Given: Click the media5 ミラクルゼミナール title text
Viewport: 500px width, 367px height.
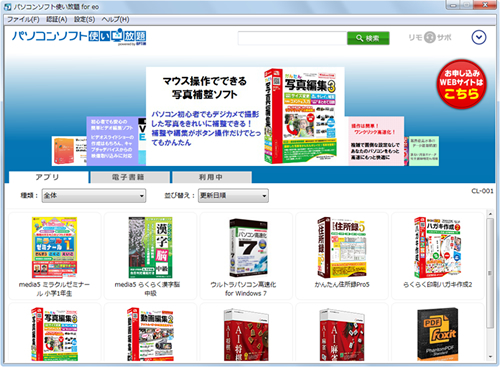Looking at the screenshot, I should (54, 289).
